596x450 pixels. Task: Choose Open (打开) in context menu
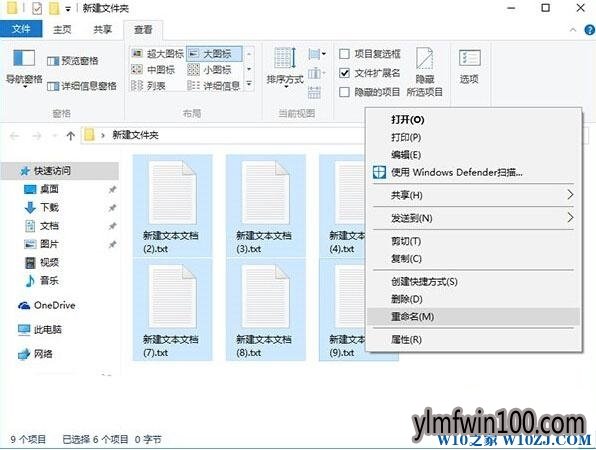pyautogui.click(x=473, y=120)
